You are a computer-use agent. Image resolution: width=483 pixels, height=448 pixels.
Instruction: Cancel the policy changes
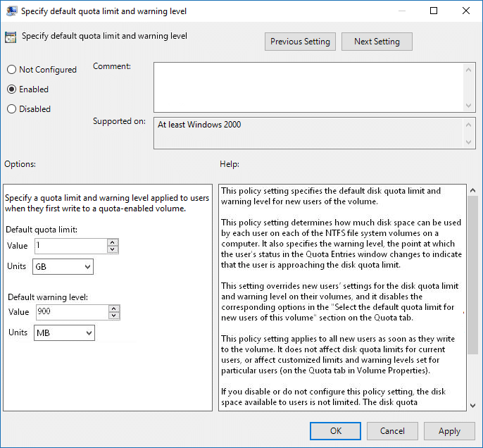tap(392, 431)
